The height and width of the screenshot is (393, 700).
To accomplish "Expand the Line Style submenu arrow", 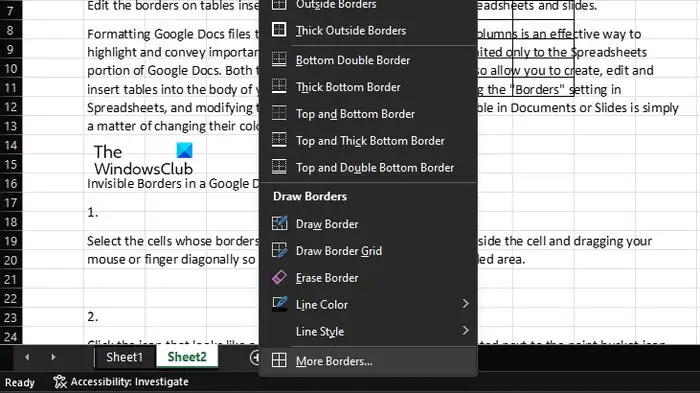I will pos(465,330).
